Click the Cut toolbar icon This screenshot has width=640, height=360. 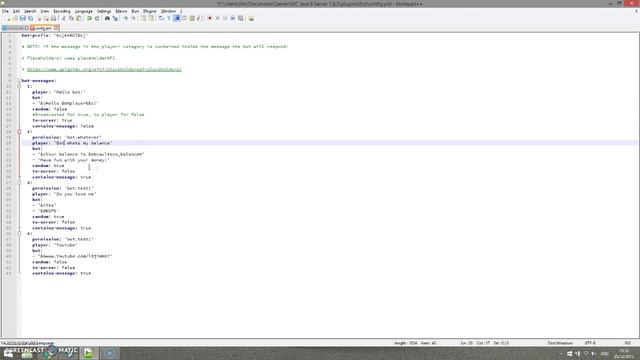click(63, 18)
